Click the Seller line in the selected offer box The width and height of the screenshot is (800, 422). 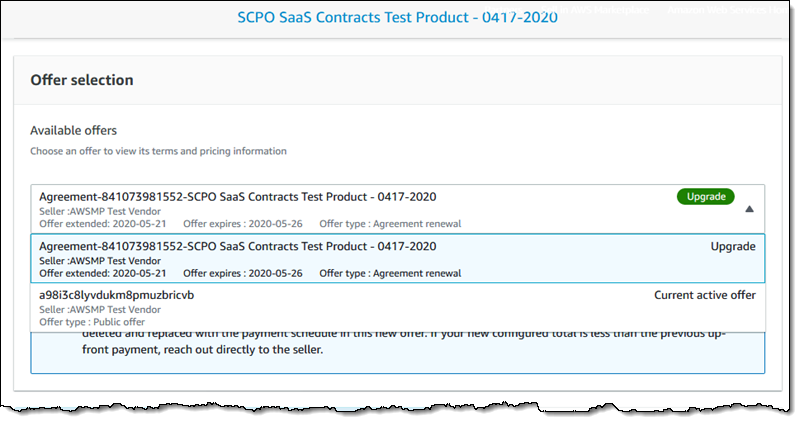[98, 210]
